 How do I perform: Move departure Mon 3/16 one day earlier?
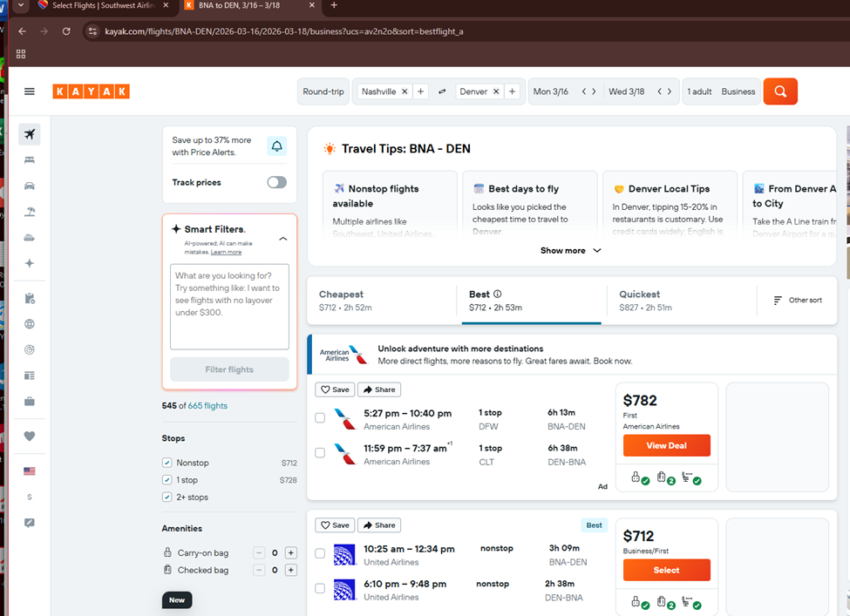584,91
